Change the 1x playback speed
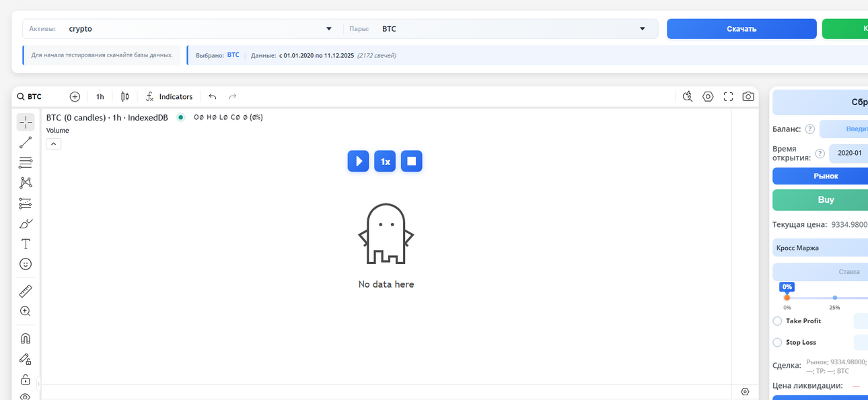 [385, 161]
